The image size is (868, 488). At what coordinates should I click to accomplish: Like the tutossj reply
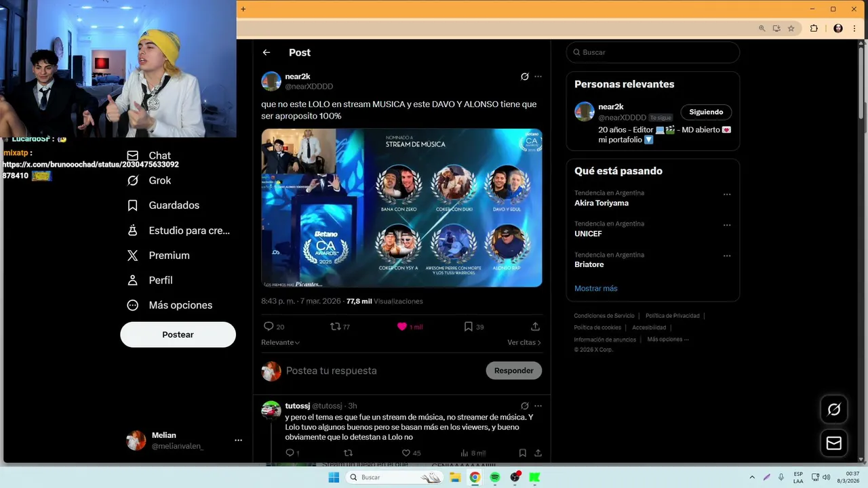[x=406, y=453]
